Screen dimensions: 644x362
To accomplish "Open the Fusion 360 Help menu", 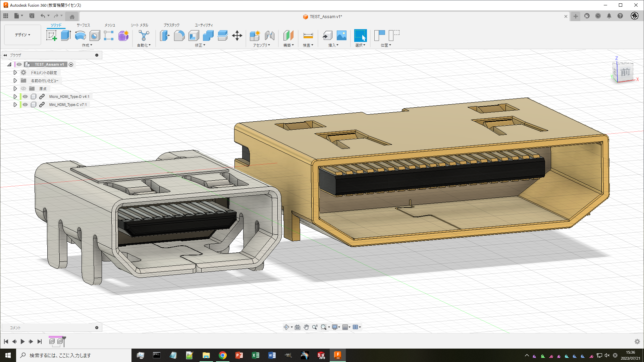I will [620, 16].
